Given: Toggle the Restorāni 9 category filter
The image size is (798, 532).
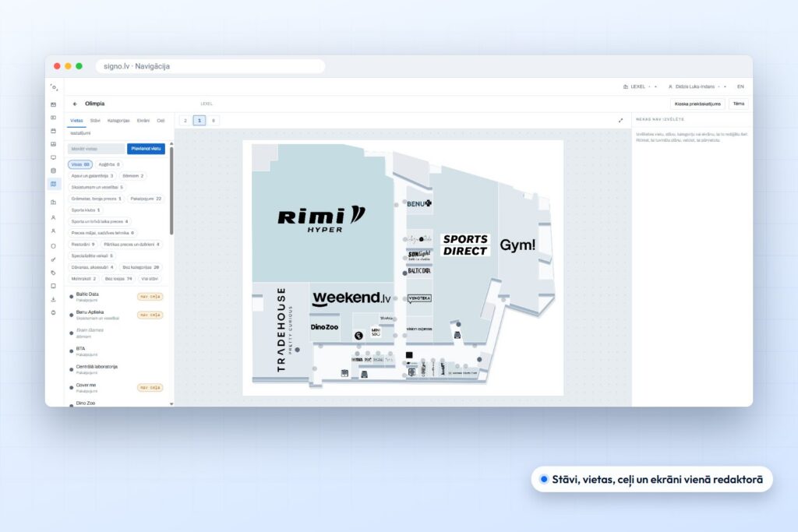Looking at the screenshot, I should click(83, 245).
